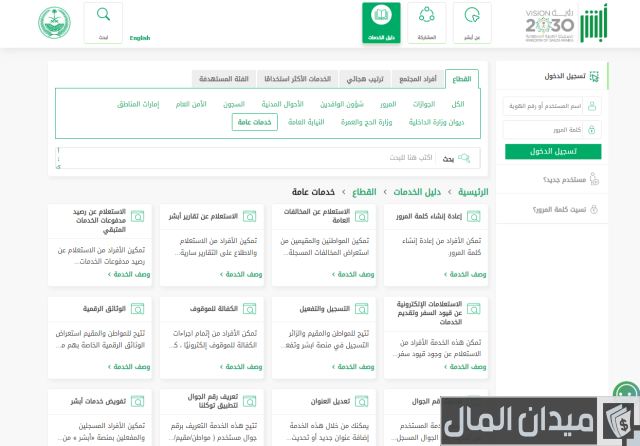This screenshot has height=446, width=640.
Task: Click the Ministry of Interior emblem
Action: (54, 23)
